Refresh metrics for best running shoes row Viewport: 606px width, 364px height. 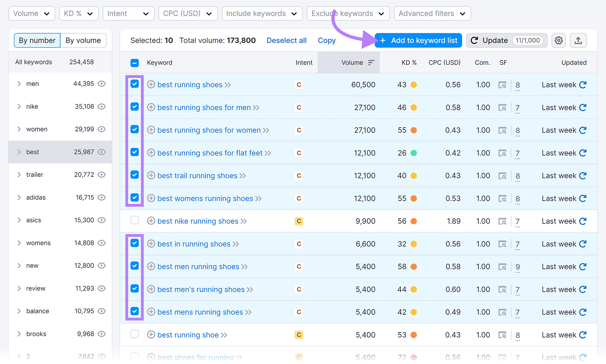(583, 85)
